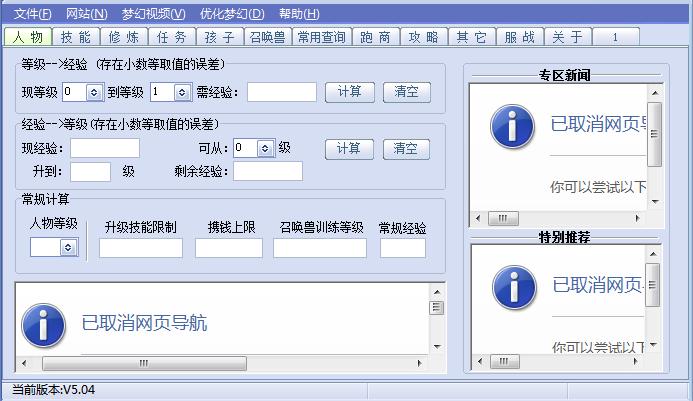693x401 pixels.
Task: Click scroll-left arrow in 专区新闻 pane
Action: click(478, 218)
